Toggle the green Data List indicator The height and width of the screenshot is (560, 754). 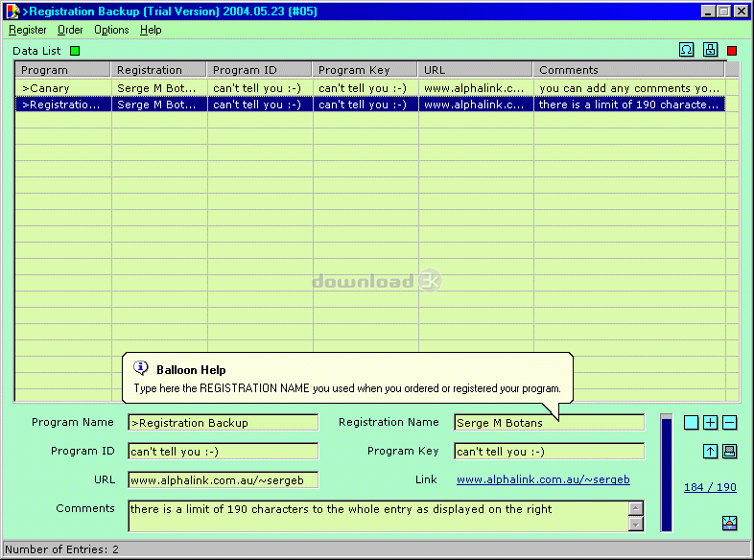[75, 51]
